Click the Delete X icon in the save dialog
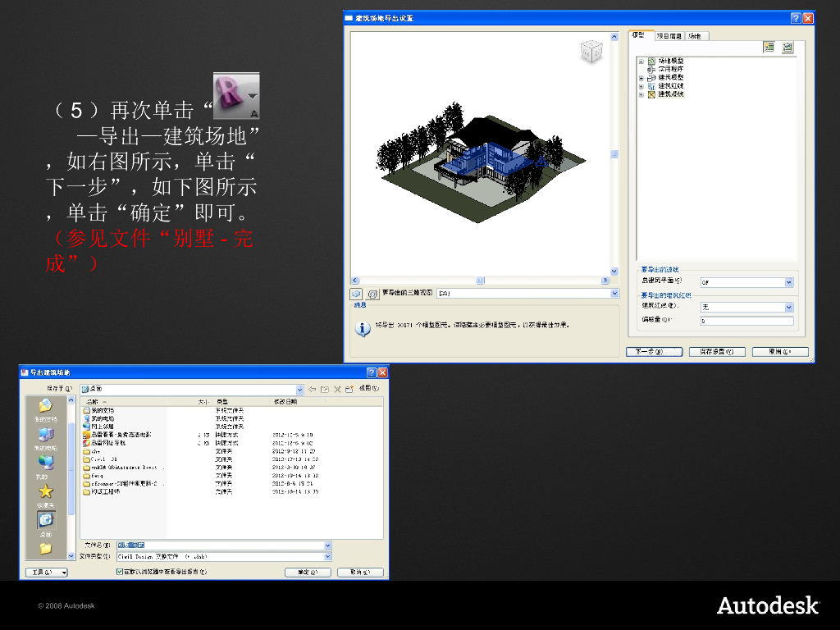Screen dimensions: 840x630 coord(337,389)
